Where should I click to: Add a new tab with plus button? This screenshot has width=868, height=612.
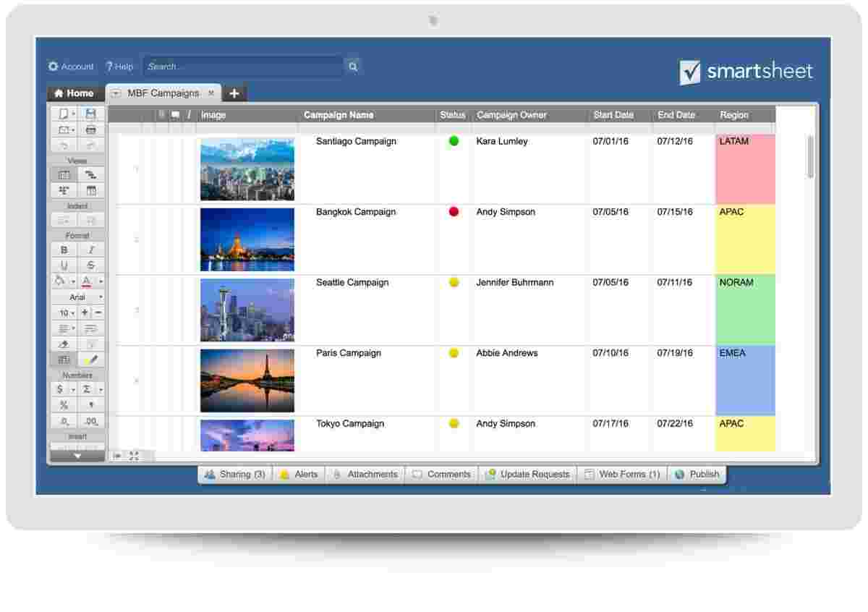tap(234, 93)
